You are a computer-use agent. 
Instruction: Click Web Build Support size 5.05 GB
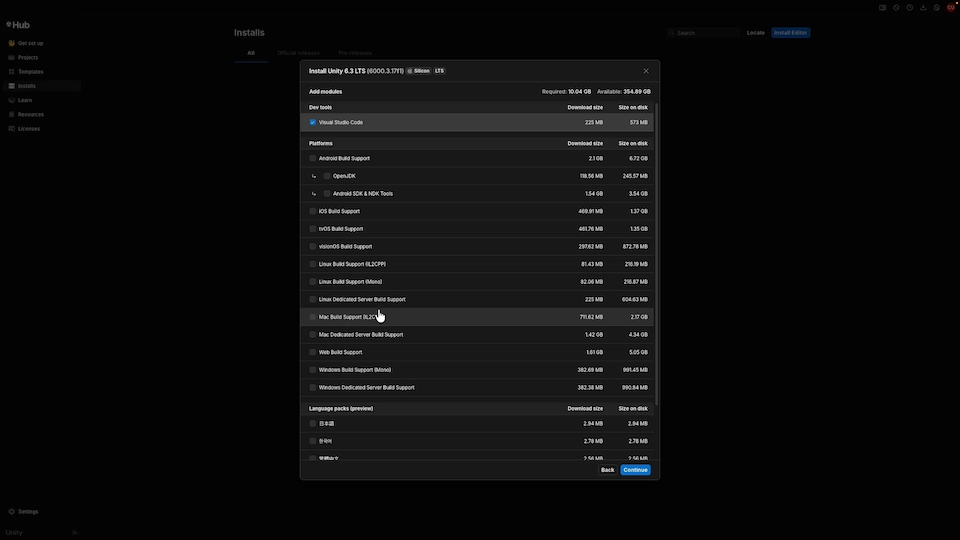click(x=638, y=353)
